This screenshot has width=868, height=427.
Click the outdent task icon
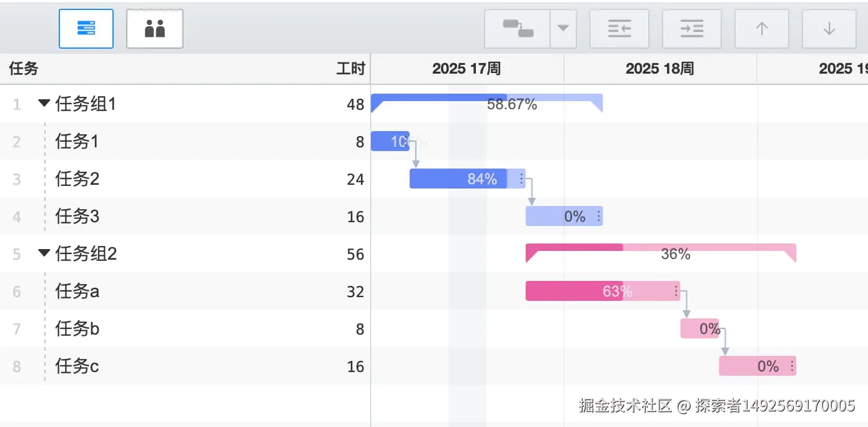[x=619, y=29]
